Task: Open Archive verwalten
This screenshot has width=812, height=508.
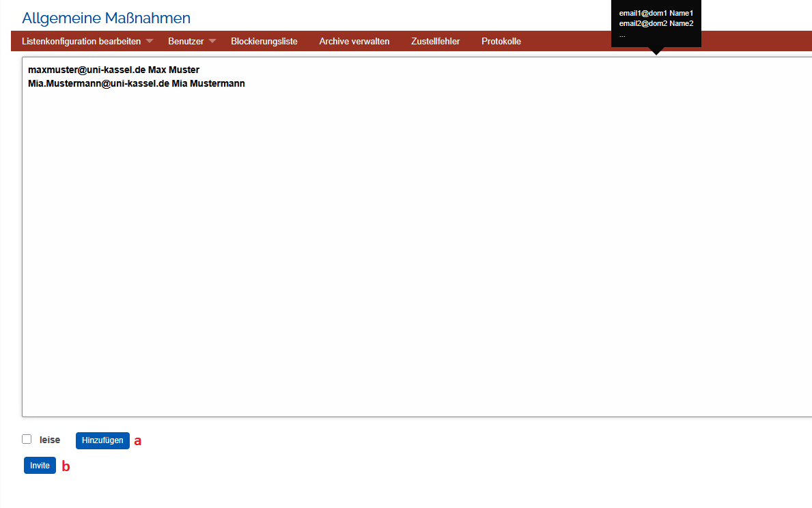Action: [x=354, y=42]
